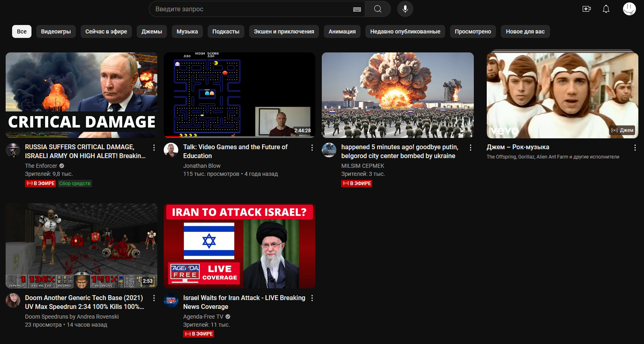Open title Doom Another Generic Tech Base
This screenshot has height=344, width=644.
coord(85,302)
